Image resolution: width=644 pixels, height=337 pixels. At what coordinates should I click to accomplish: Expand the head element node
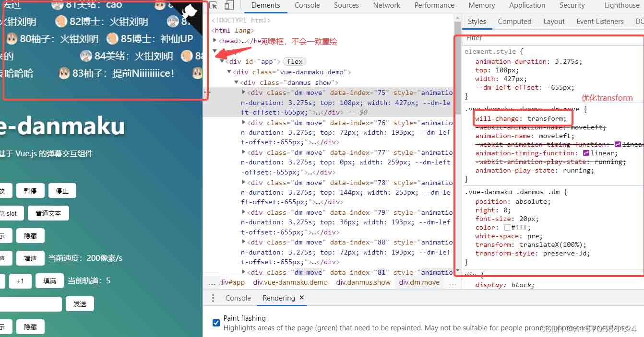[x=215, y=40]
